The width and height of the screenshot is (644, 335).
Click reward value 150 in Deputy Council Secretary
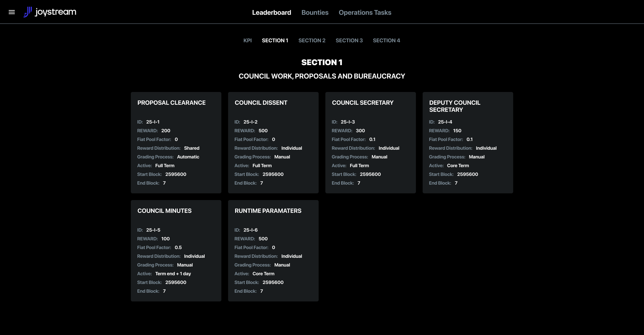coord(457,131)
